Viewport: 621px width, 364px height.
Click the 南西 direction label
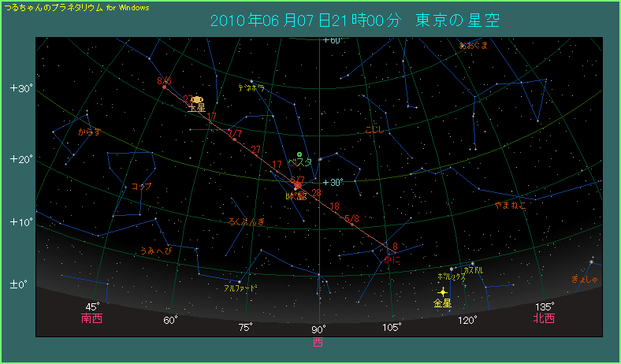click(91, 319)
